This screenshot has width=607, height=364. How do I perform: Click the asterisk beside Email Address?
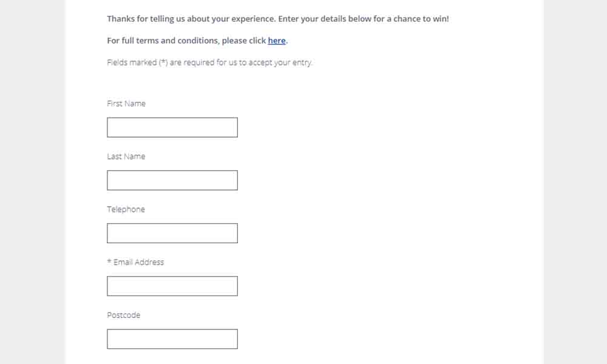coord(109,261)
